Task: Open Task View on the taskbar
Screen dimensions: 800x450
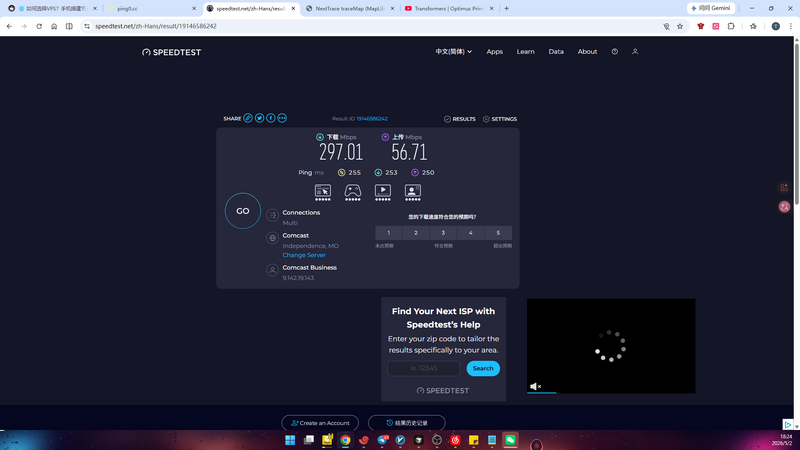Action: [309, 440]
